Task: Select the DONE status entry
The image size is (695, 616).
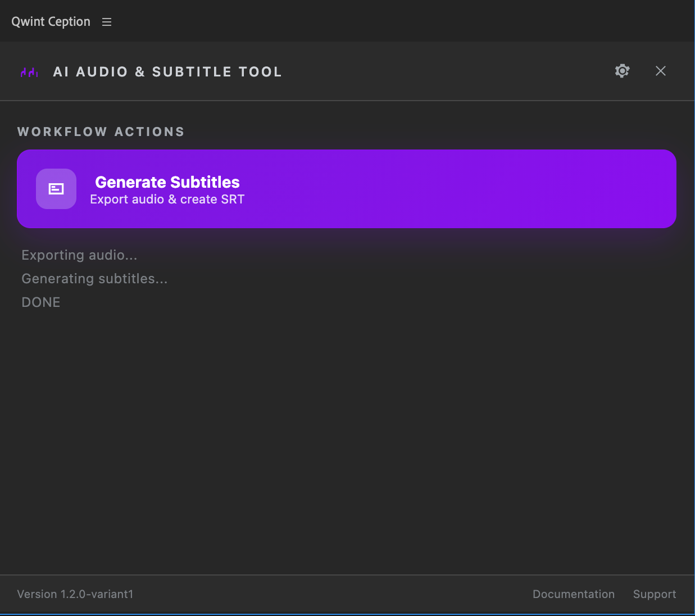Action: pos(40,302)
